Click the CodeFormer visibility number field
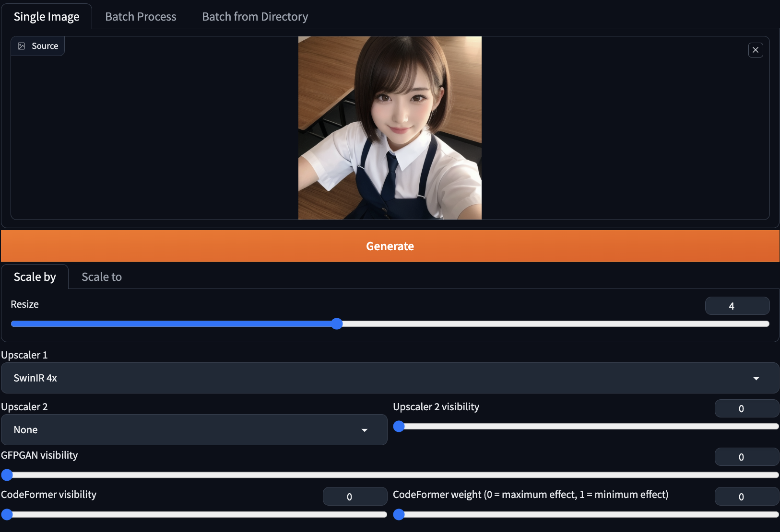Image resolution: width=780 pixels, height=532 pixels. point(355,496)
